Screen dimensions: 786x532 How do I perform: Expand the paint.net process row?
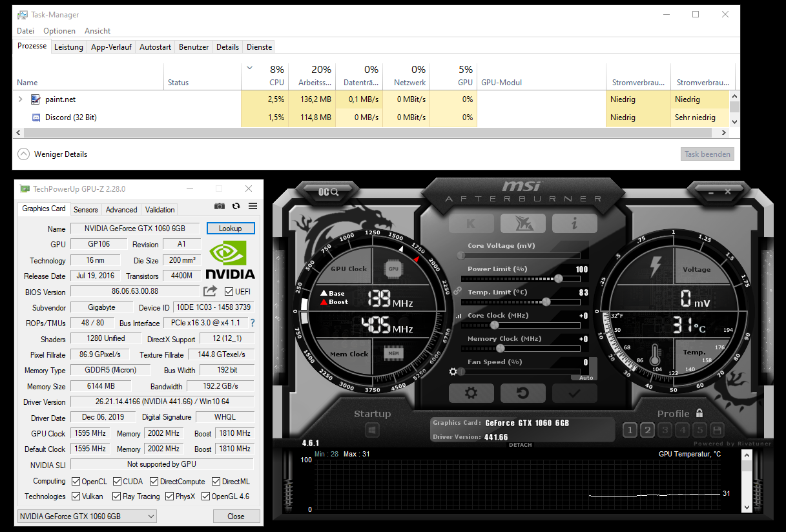[x=20, y=99]
